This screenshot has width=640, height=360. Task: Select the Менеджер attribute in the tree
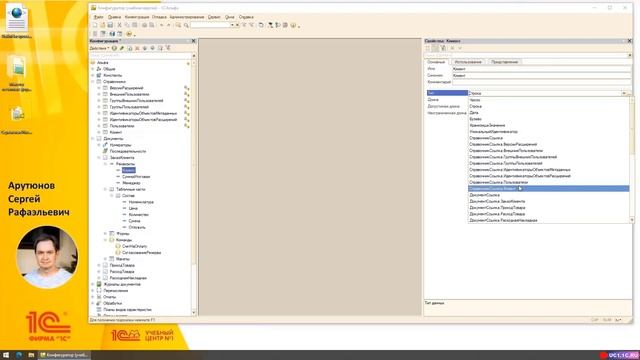(131, 183)
